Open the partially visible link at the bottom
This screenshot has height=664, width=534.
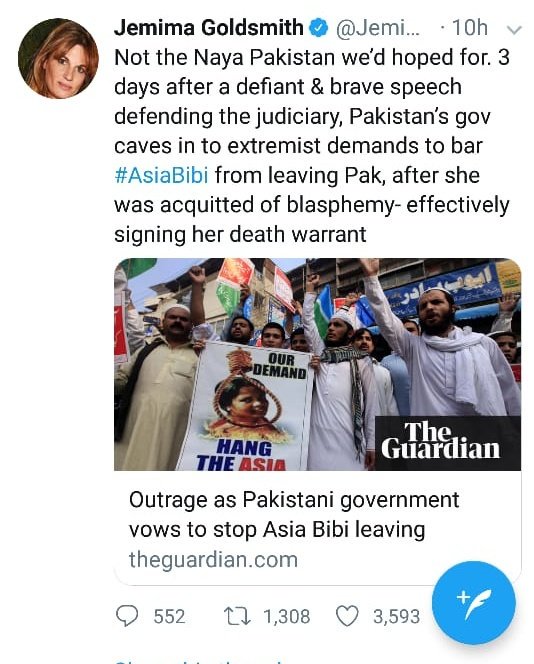coord(199,661)
